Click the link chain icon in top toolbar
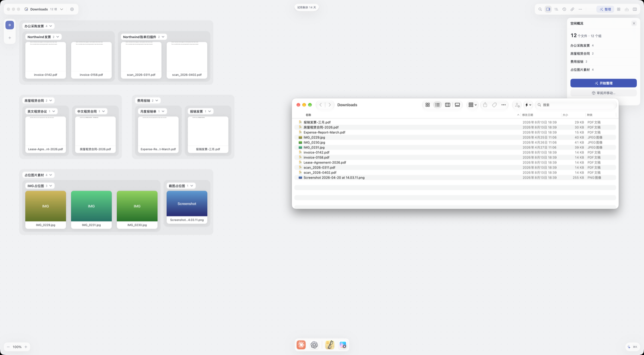The width and height of the screenshot is (644, 355). 572,9
